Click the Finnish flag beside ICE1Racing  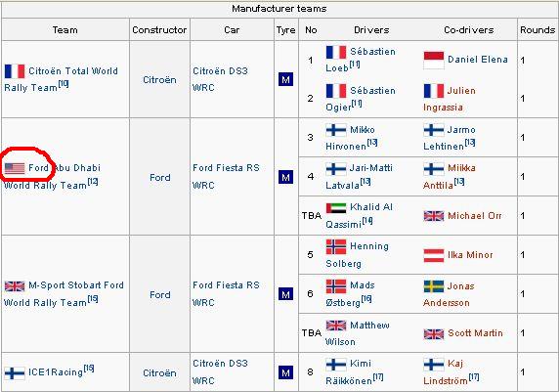pos(15,372)
